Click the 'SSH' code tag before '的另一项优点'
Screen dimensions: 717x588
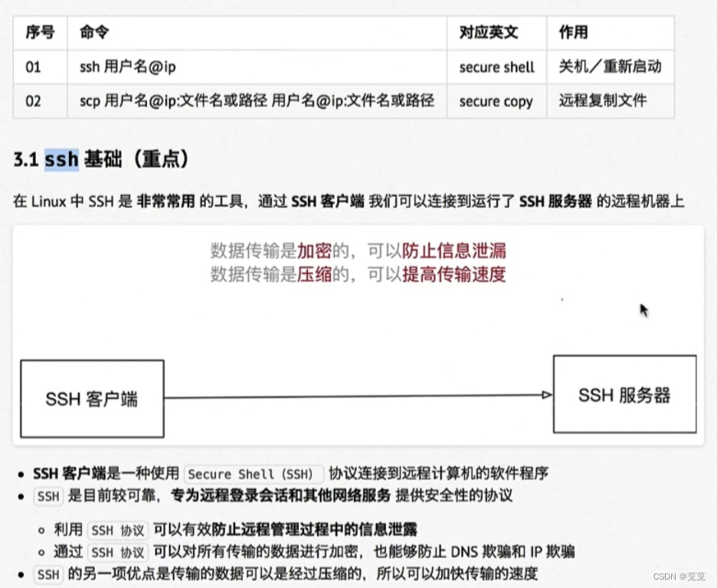pyautogui.click(x=48, y=574)
